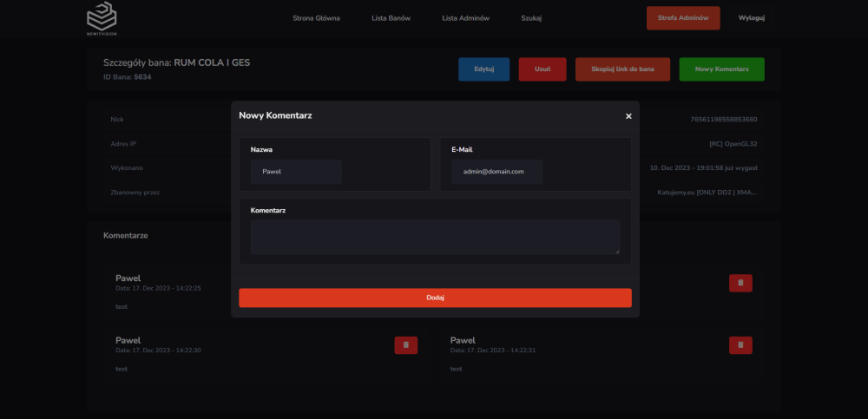The width and height of the screenshot is (868, 419).
Task: Click the top-right comment trash button
Action: 740,283
